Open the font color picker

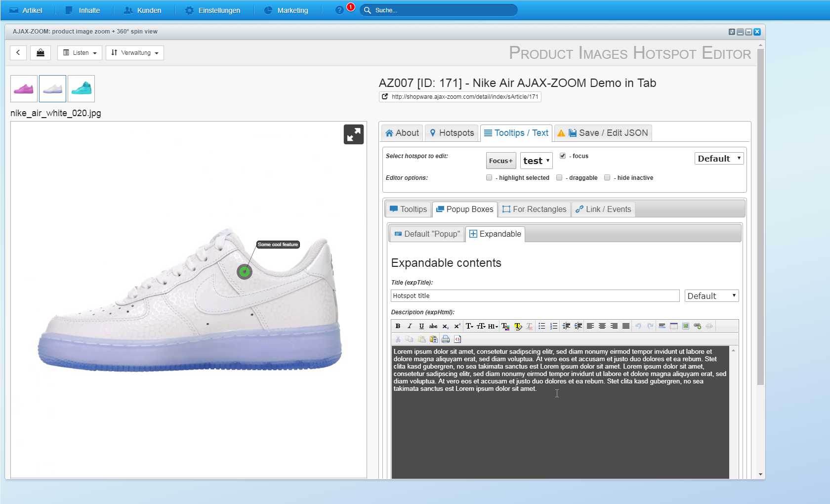pyautogui.click(x=505, y=326)
